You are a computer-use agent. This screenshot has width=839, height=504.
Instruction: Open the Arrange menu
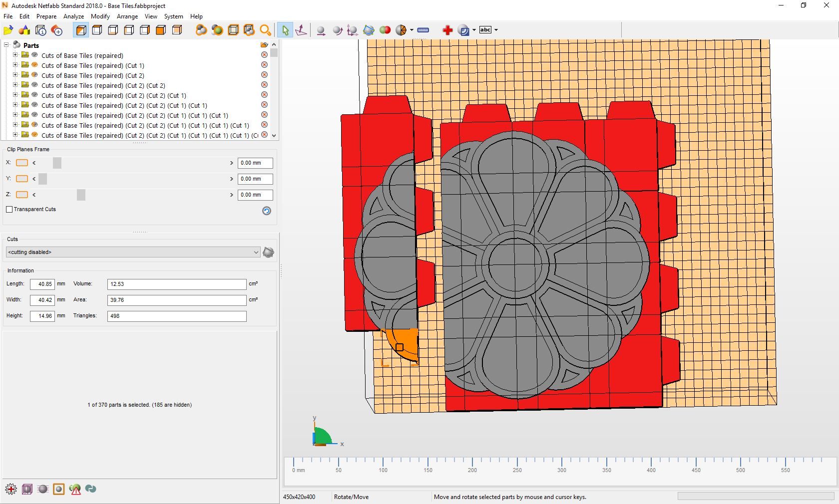click(127, 16)
